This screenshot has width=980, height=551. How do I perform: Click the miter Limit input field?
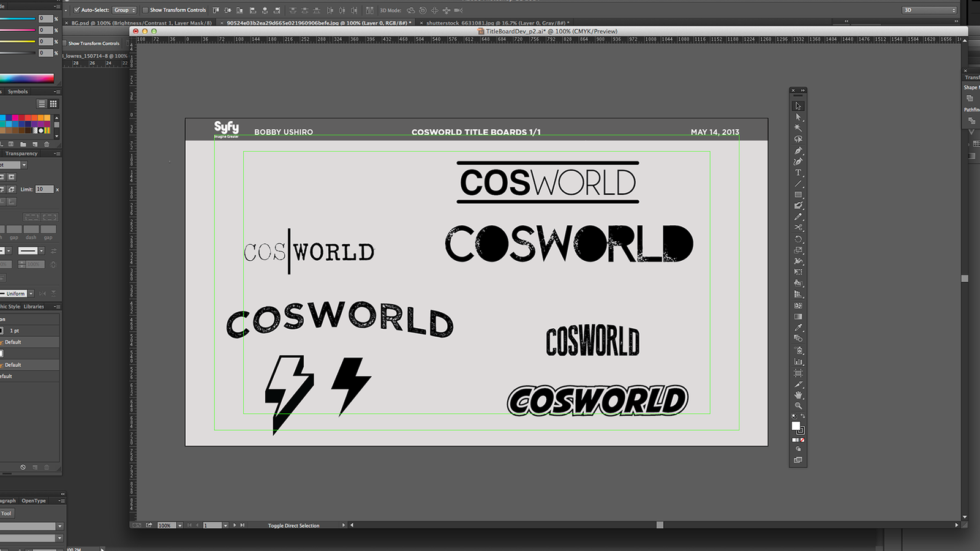click(44, 189)
